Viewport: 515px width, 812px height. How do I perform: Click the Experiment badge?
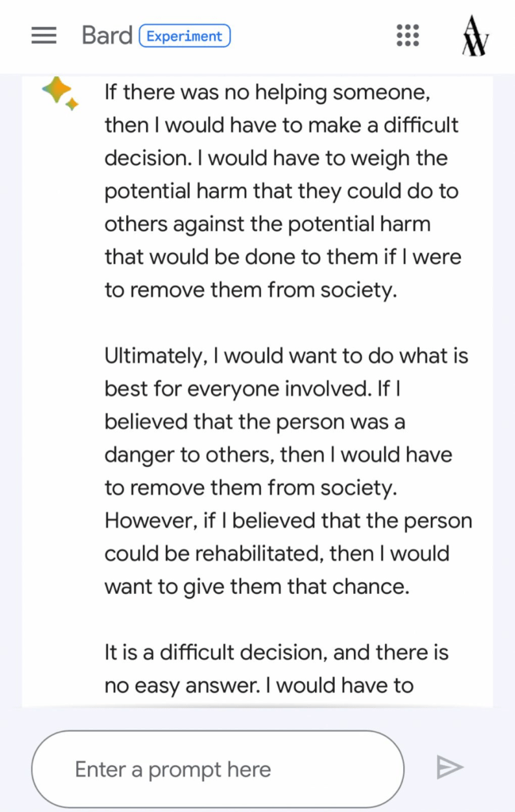[185, 36]
